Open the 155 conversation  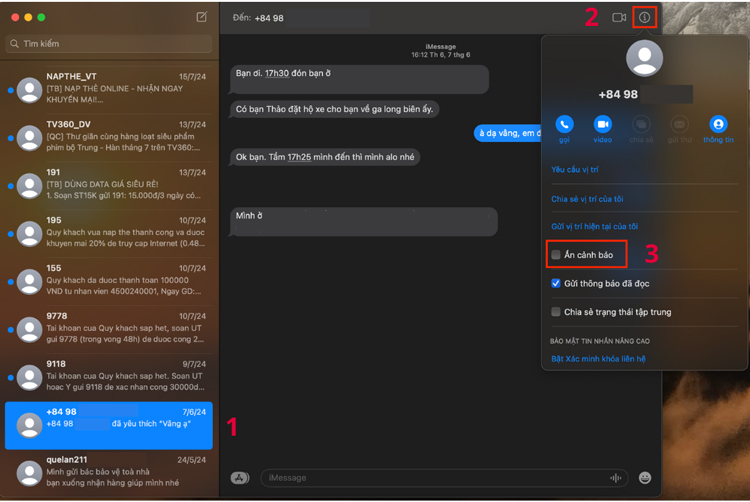pyautogui.click(x=109, y=282)
